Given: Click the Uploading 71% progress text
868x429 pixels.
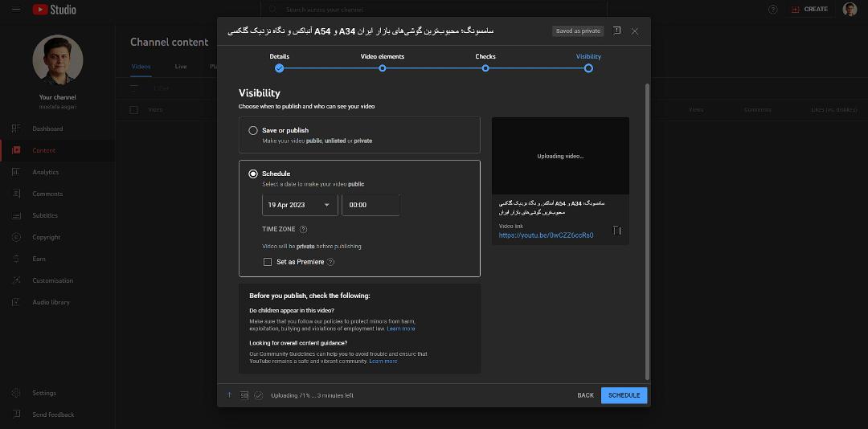Looking at the screenshot, I should [x=312, y=395].
